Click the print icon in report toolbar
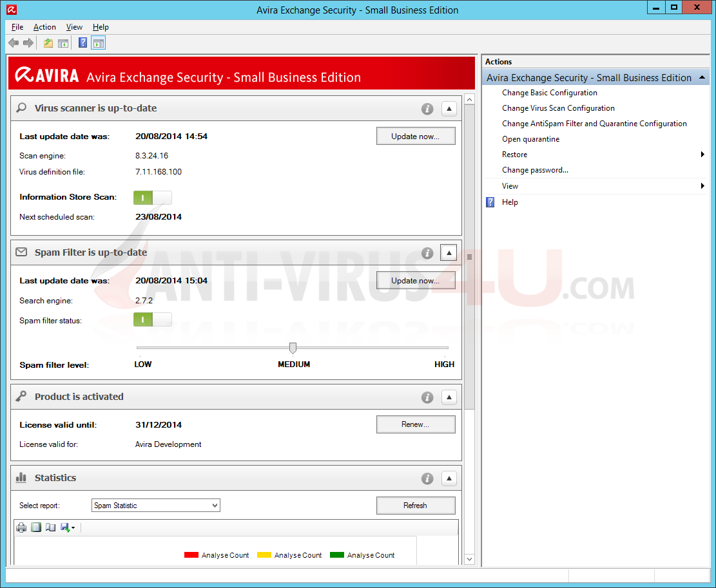 (x=21, y=528)
